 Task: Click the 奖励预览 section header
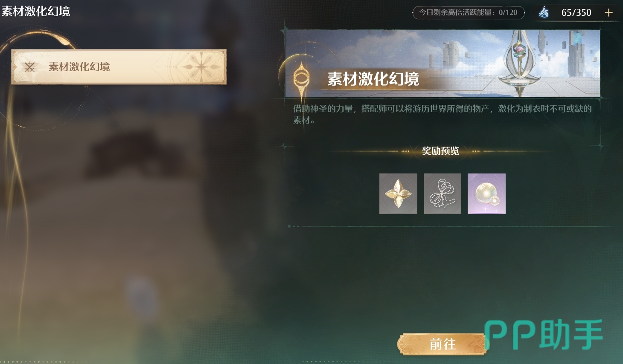coord(440,151)
